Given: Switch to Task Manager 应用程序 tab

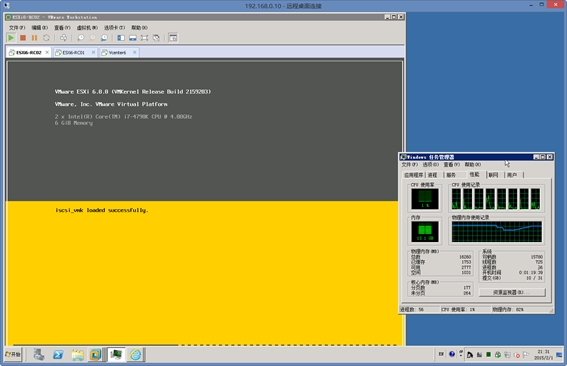Looking at the screenshot, I should [413, 175].
